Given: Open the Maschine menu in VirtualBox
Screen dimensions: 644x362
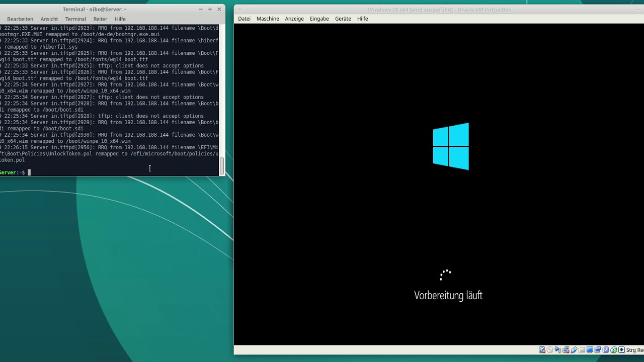Looking at the screenshot, I should [268, 19].
